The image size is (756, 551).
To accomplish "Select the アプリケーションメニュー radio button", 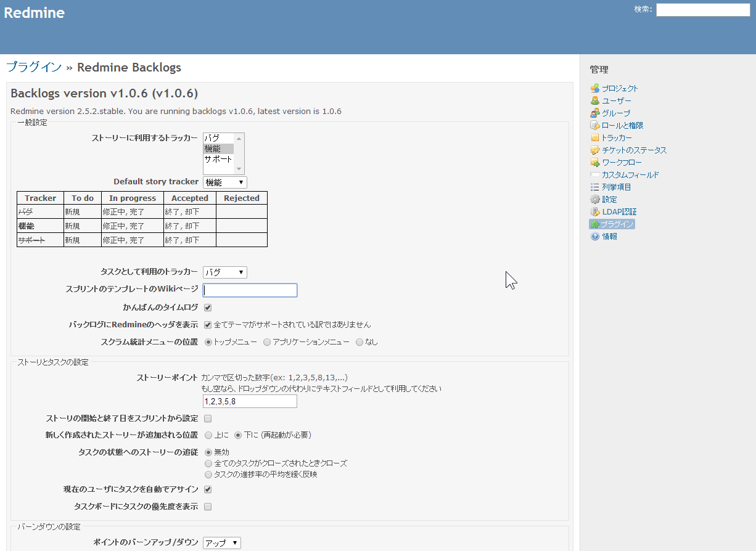I will pos(267,341).
